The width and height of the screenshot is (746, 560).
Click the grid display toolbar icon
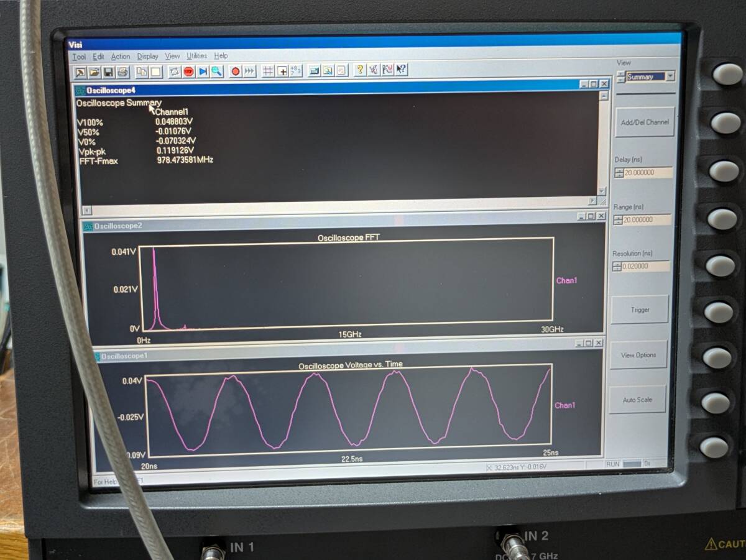point(268,71)
